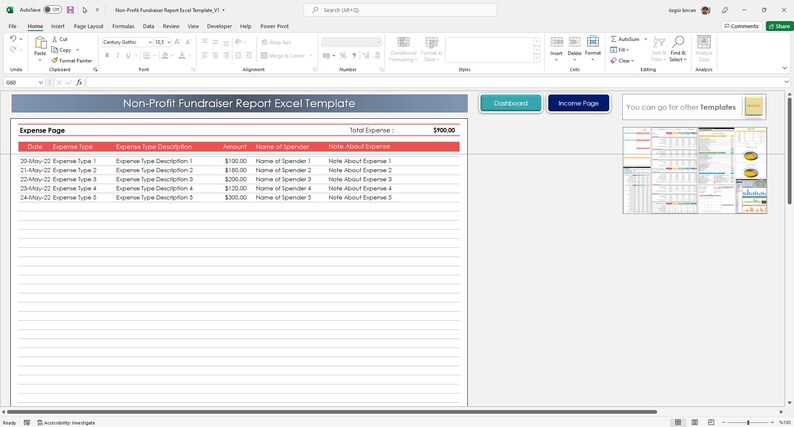Image resolution: width=794 pixels, height=427 pixels.
Task: Open the Century Gothic font dropdown
Action: [150, 42]
